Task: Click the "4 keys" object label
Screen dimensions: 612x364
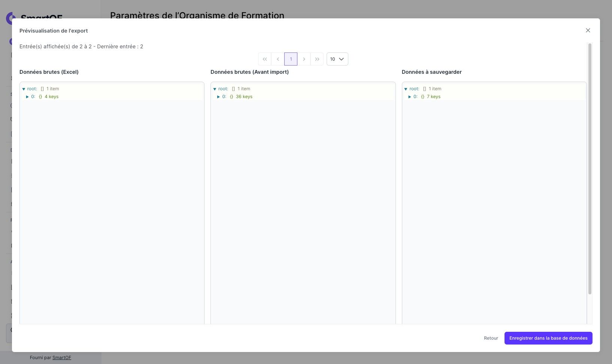Action: [51, 97]
